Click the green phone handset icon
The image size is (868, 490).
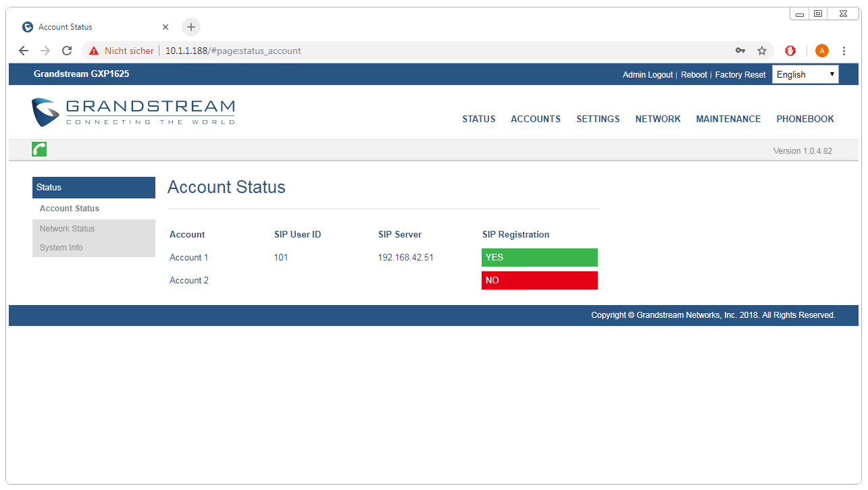[x=39, y=150]
